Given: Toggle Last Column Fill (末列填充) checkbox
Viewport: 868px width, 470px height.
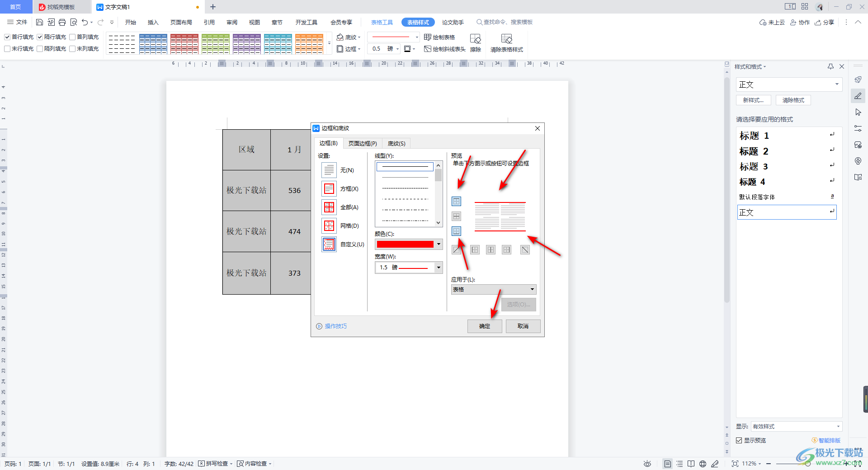Looking at the screenshot, I should tap(72, 49).
